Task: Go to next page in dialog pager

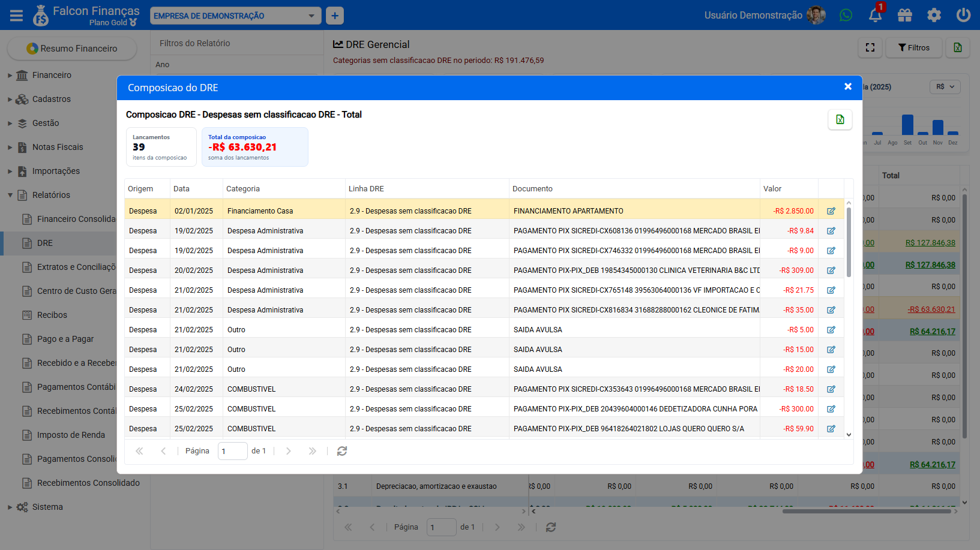Action: click(289, 451)
